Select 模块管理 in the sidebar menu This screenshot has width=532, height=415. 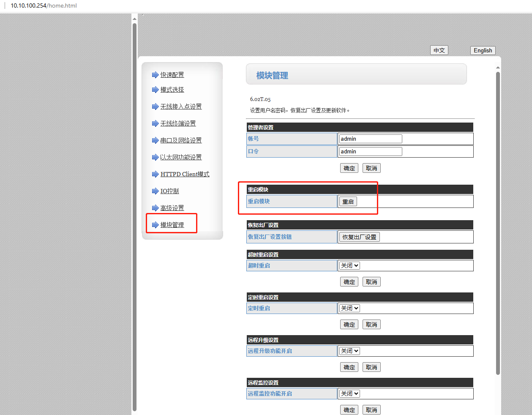point(172,225)
